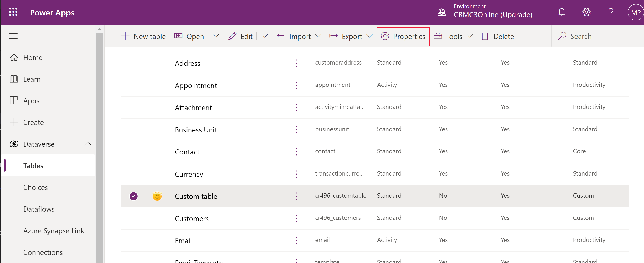Open Choices section in sidebar

36,187
